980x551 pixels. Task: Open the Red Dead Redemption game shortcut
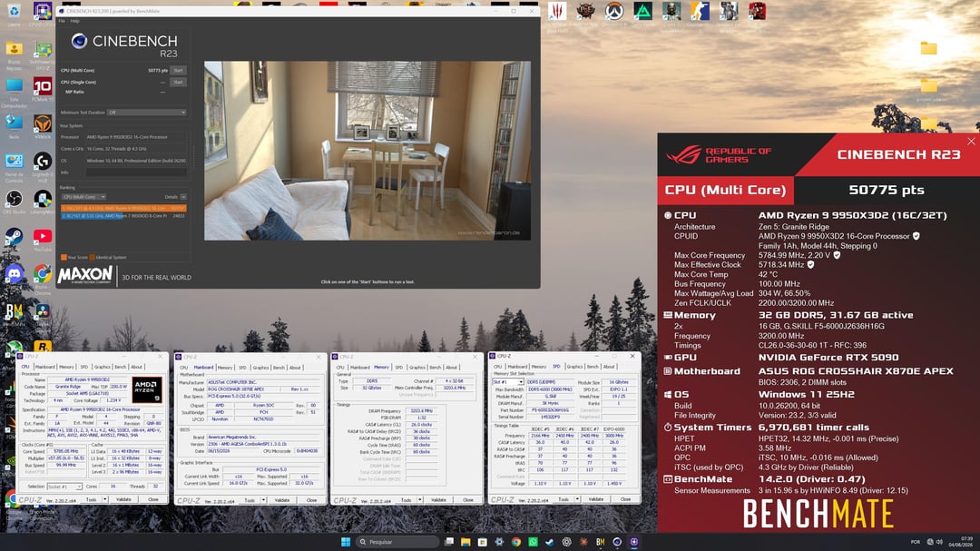[x=757, y=12]
